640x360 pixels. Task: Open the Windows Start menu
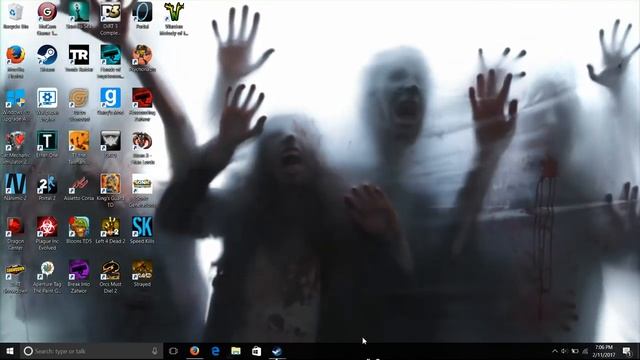click(x=10, y=351)
